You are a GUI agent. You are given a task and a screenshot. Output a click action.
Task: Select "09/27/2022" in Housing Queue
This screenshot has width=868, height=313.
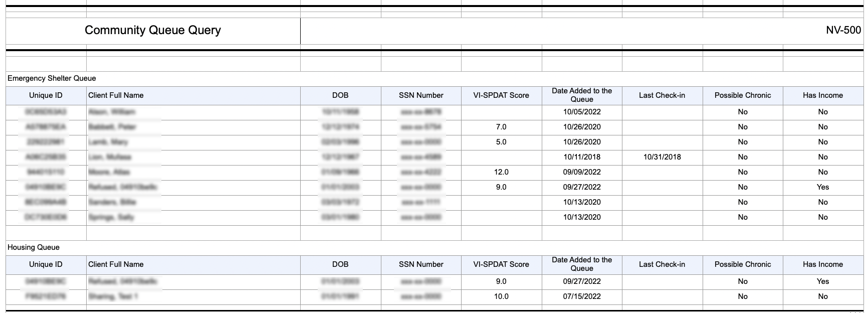click(582, 281)
